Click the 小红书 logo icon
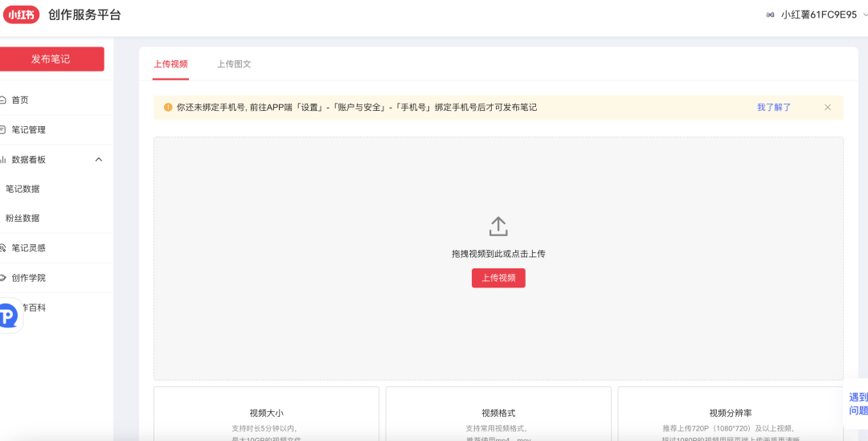Image resolution: width=868 pixels, height=441 pixels. tap(21, 15)
